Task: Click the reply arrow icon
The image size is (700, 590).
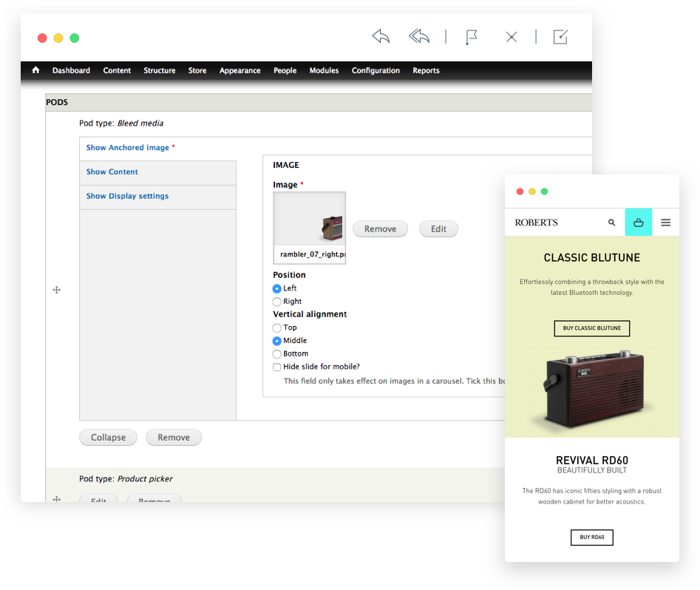Action: click(381, 36)
